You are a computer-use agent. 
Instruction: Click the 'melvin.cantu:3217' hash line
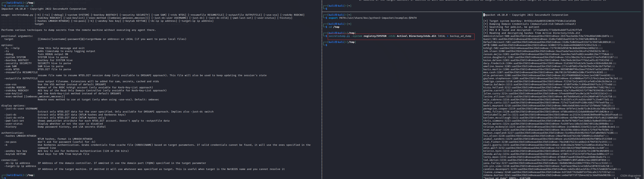pos(548,102)
